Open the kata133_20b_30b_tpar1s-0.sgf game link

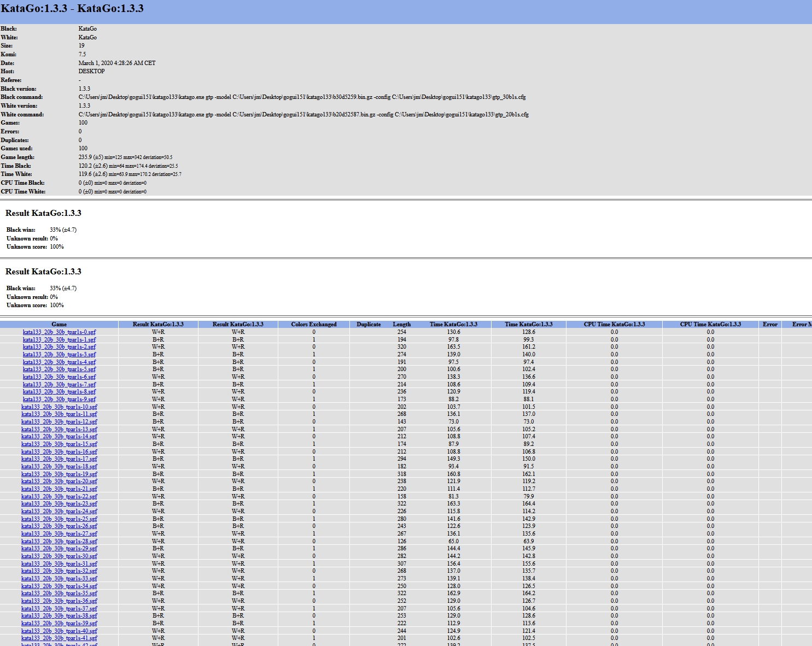pos(59,332)
